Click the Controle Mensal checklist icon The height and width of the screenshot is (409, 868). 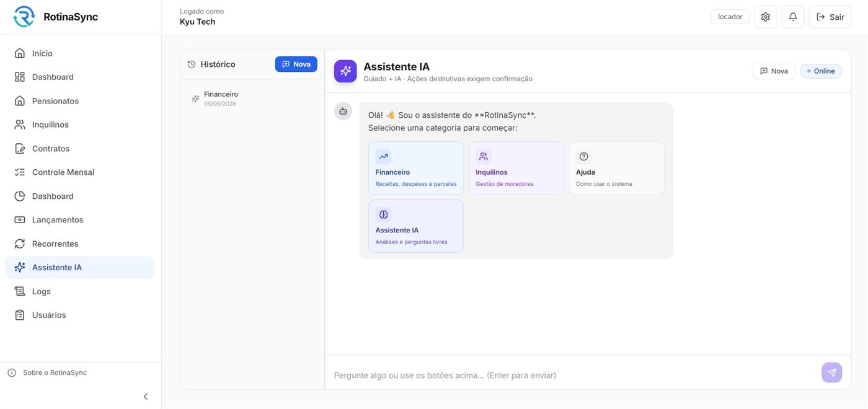point(20,172)
